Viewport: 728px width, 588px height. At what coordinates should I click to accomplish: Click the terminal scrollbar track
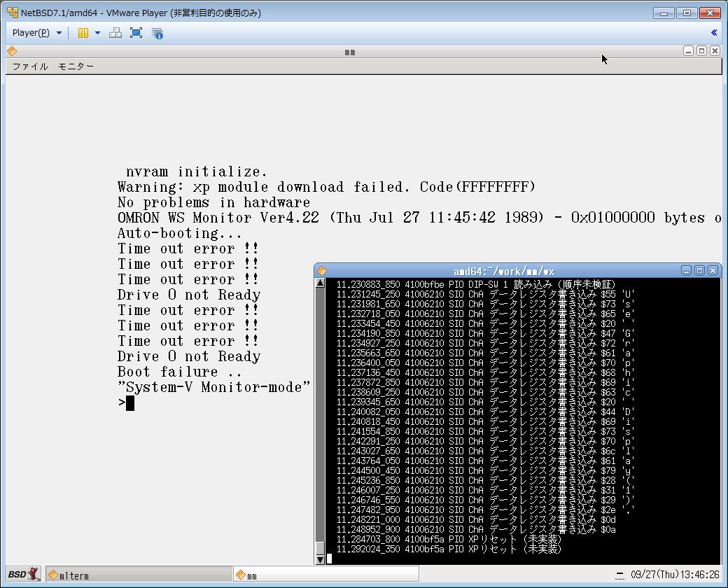320,414
